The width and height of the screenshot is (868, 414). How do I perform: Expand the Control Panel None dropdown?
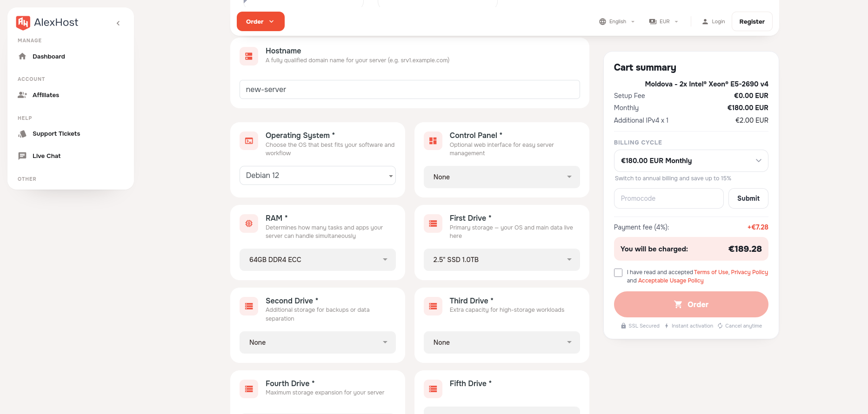(x=502, y=177)
